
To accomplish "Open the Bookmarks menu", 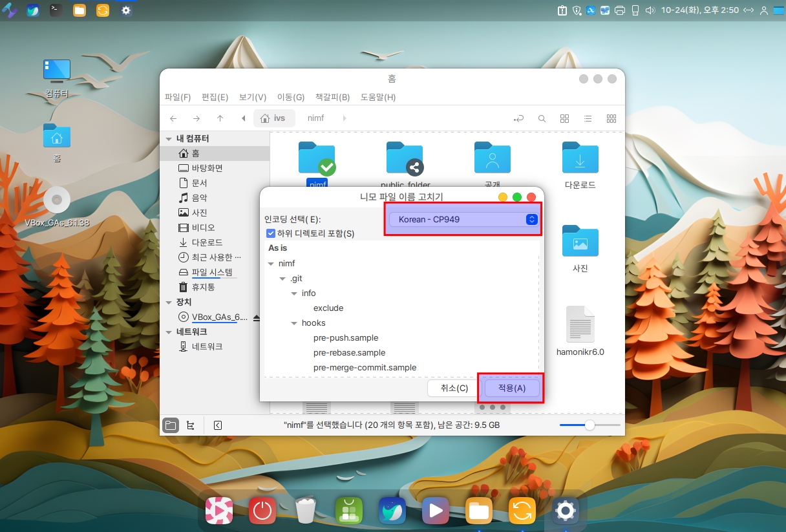I will (332, 97).
